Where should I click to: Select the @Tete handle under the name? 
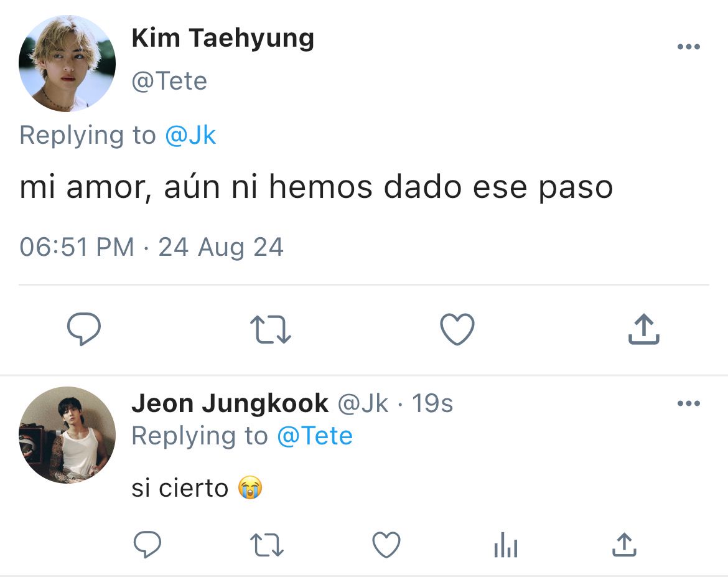(x=169, y=81)
